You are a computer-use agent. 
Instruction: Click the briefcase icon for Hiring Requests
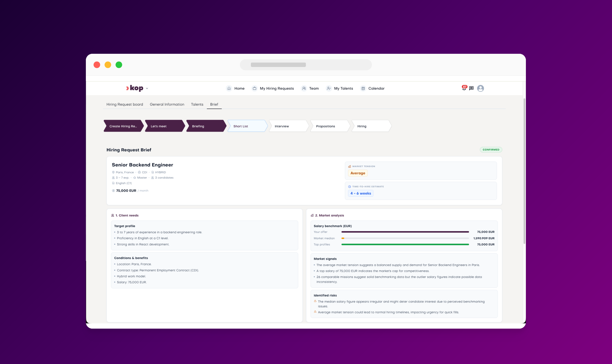(x=254, y=88)
